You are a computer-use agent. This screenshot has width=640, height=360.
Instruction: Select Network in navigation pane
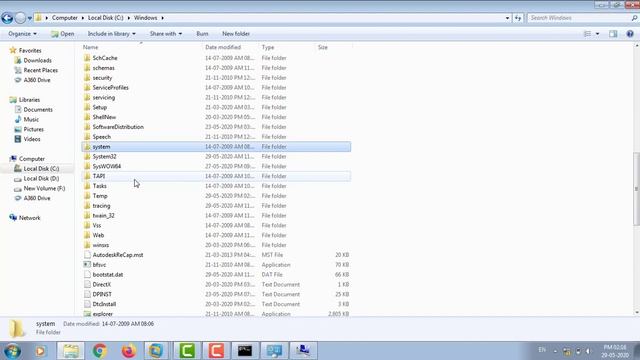click(x=29, y=218)
